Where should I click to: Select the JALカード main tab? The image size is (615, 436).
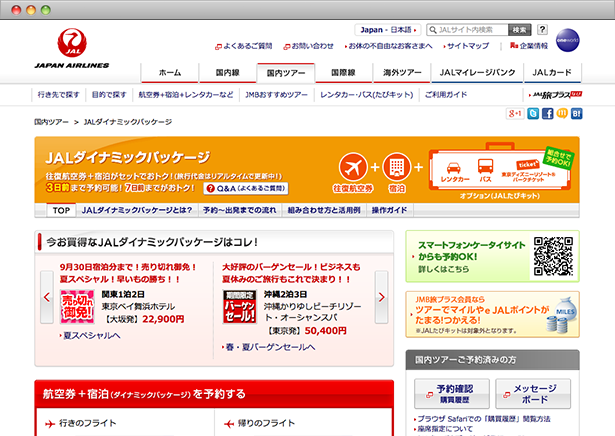tap(552, 73)
